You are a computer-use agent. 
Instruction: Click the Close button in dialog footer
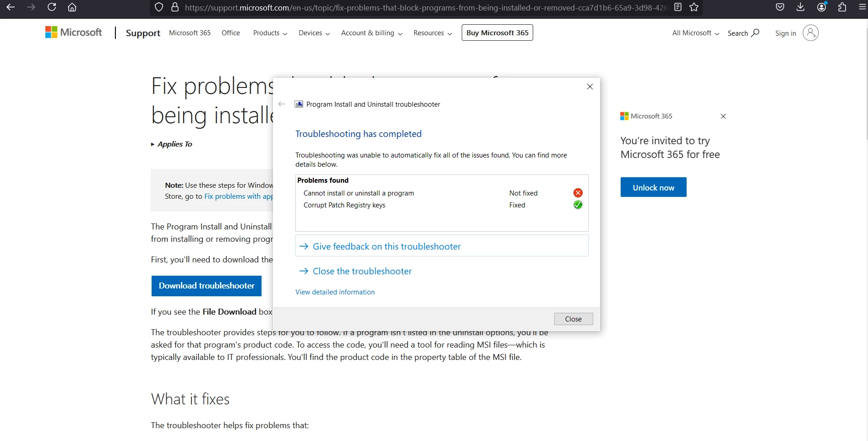[x=573, y=319]
